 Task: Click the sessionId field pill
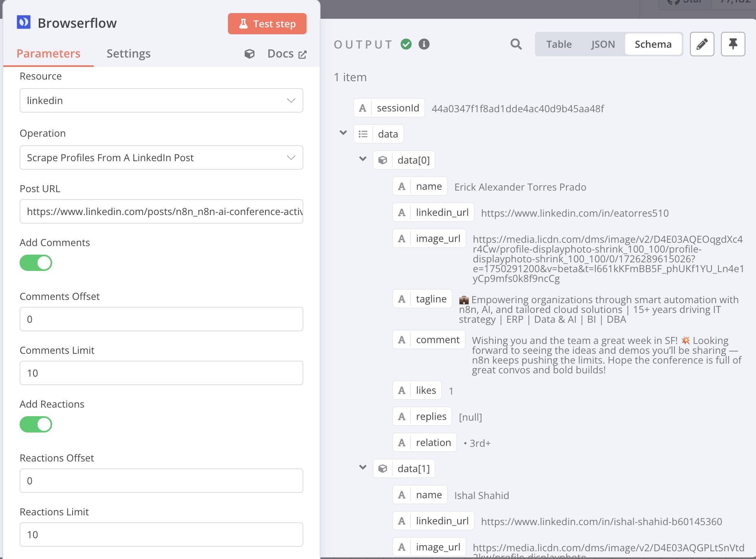389,108
